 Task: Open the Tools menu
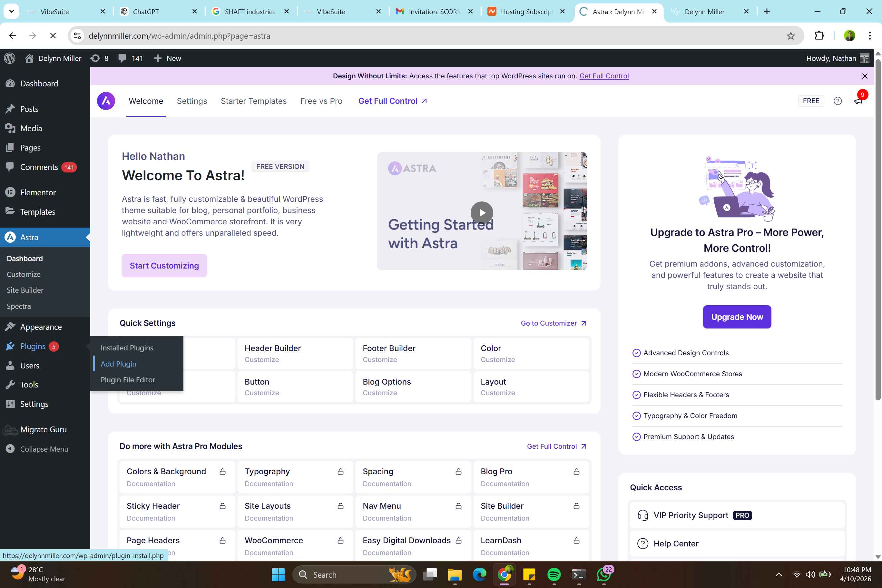click(29, 385)
